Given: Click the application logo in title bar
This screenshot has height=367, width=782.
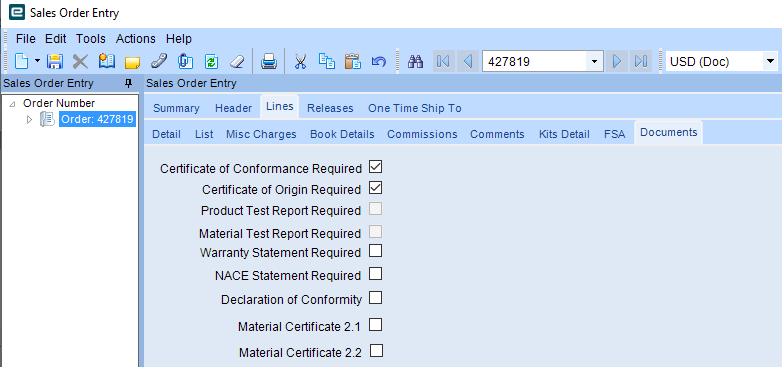Looking at the screenshot, I should pyautogui.click(x=16, y=12).
